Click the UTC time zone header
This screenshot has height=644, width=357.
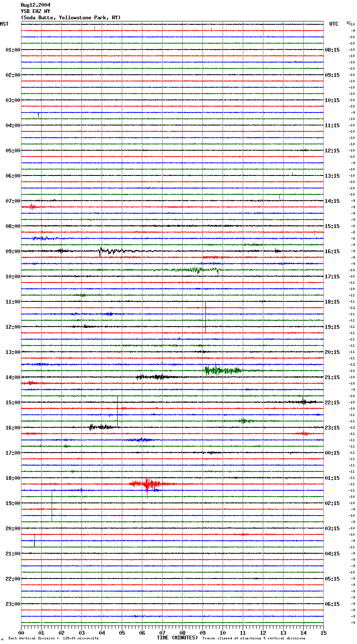tap(333, 24)
